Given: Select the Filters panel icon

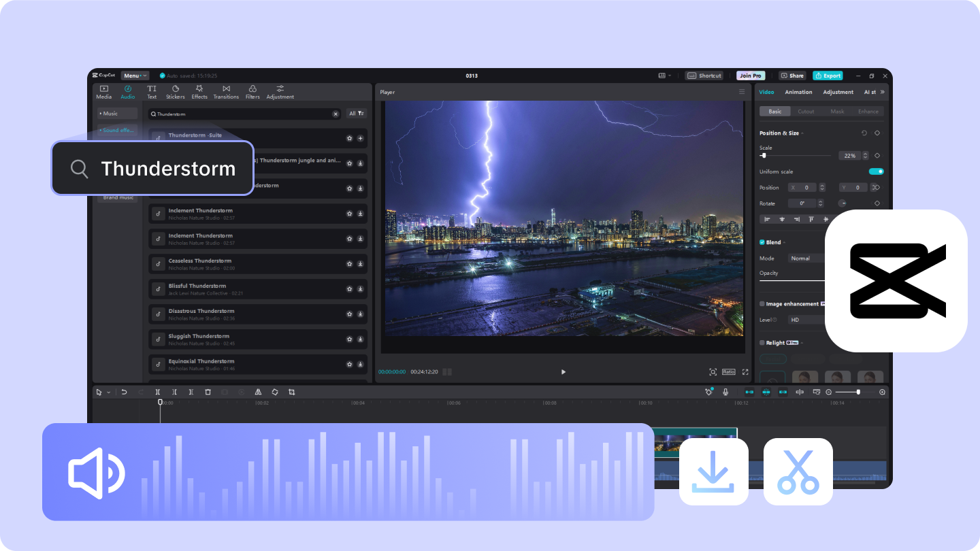Looking at the screenshot, I should tap(252, 92).
